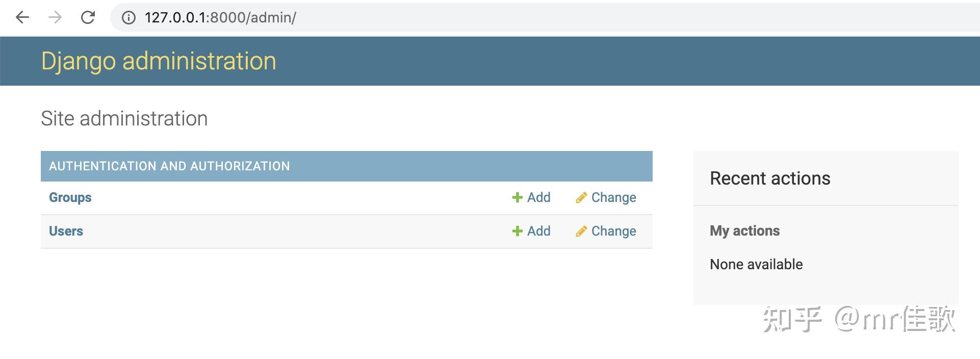Click the Add text link for Groups

[538, 198]
